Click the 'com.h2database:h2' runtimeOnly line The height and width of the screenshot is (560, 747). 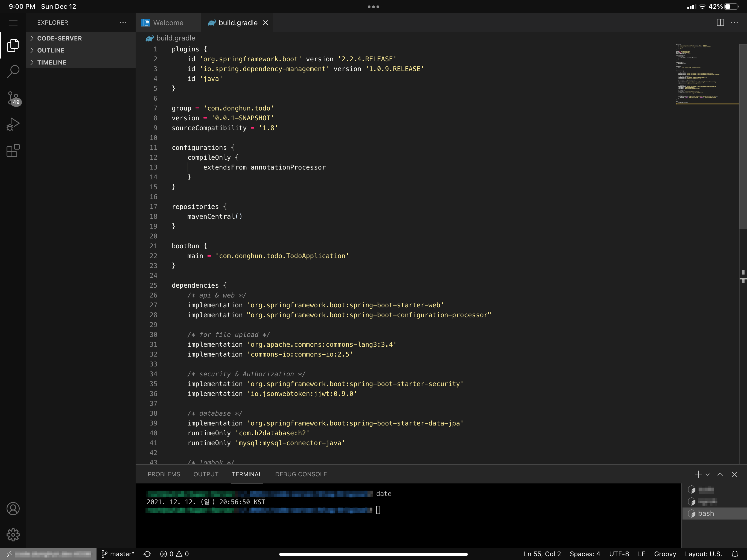(x=249, y=433)
